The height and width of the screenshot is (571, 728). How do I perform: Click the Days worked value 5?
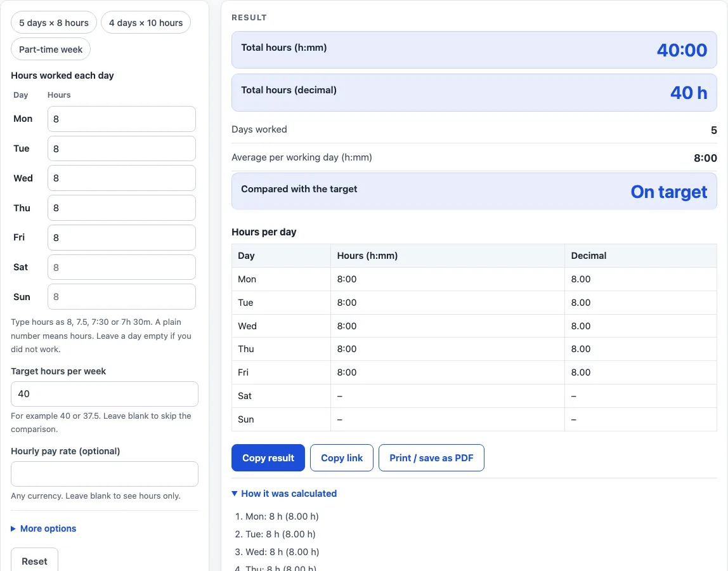click(x=713, y=130)
